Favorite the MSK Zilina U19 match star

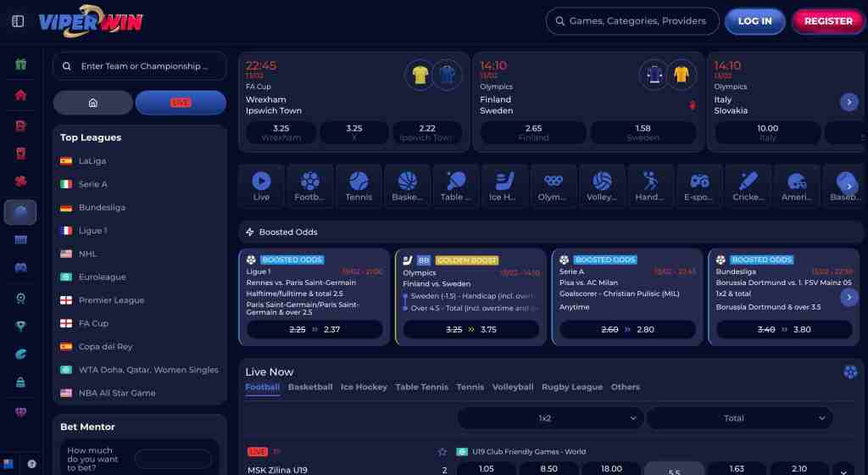pyautogui.click(x=442, y=452)
